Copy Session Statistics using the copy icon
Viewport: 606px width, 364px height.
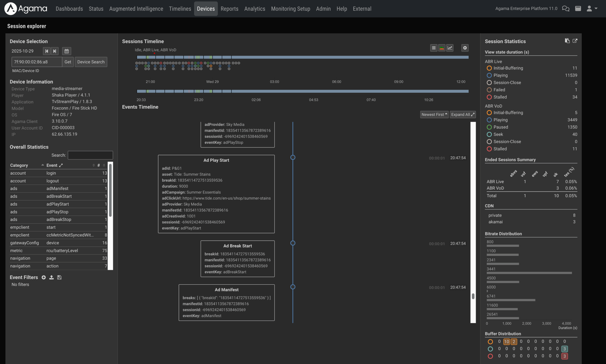[567, 41]
